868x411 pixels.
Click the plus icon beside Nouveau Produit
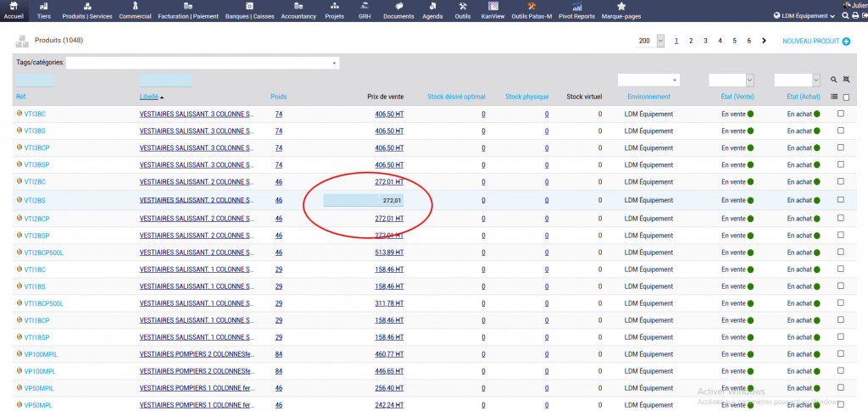846,41
